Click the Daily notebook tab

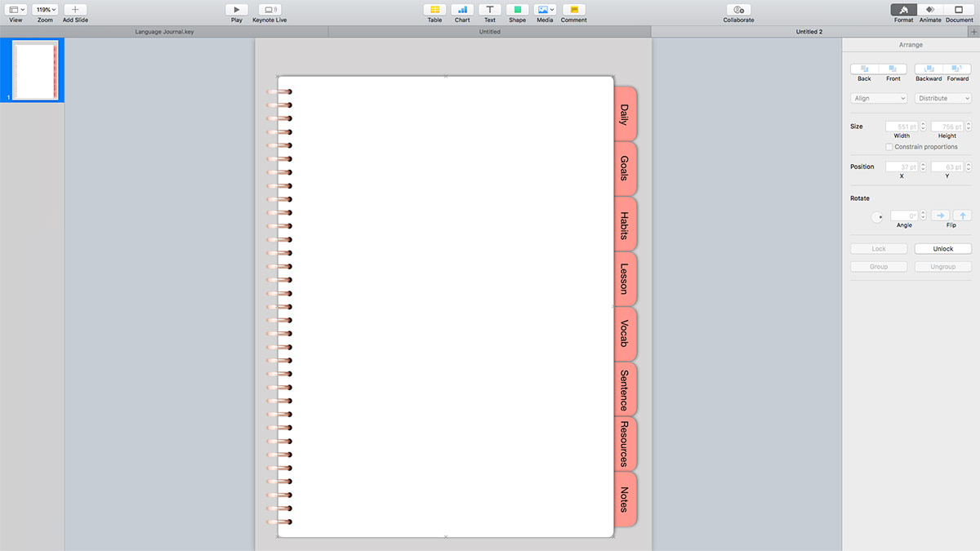[x=625, y=114]
